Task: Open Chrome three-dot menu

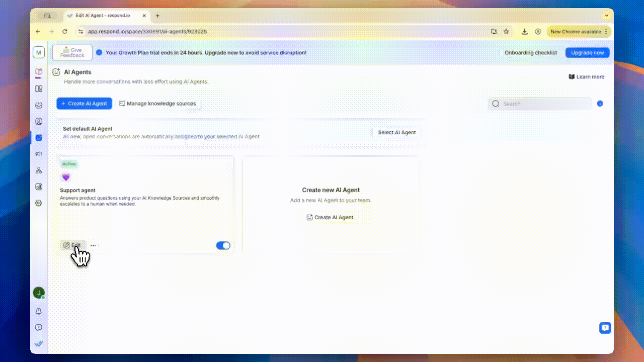Action: [x=606, y=31]
